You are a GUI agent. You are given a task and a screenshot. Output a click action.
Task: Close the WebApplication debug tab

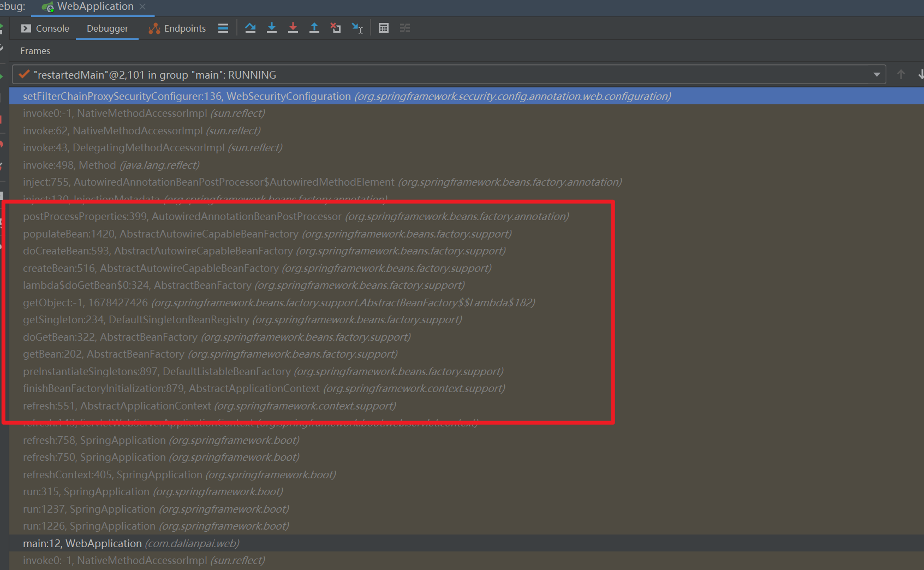point(142,7)
